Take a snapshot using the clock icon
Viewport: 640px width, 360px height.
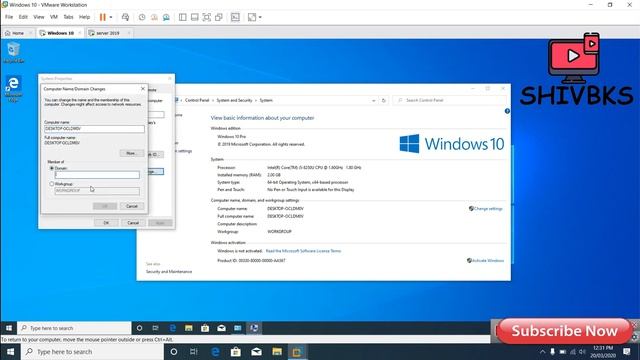pyautogui.click(x=142, y=17)
